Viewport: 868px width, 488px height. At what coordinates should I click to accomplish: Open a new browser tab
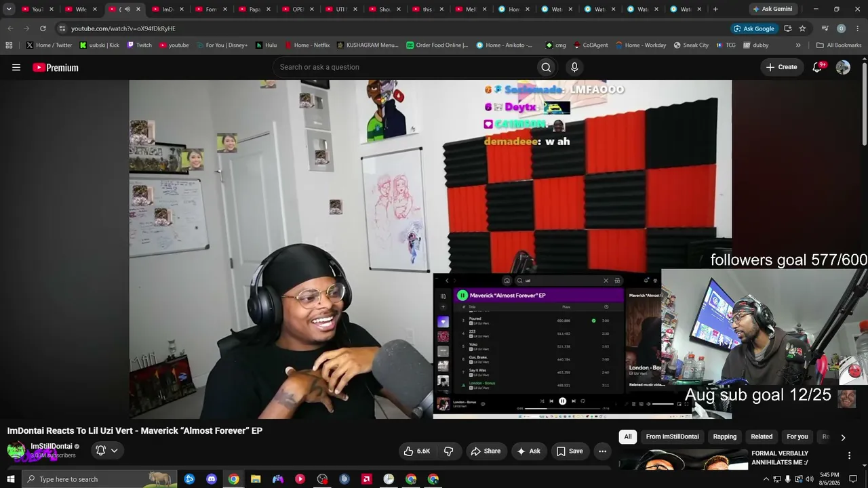[x=715, y=9]
